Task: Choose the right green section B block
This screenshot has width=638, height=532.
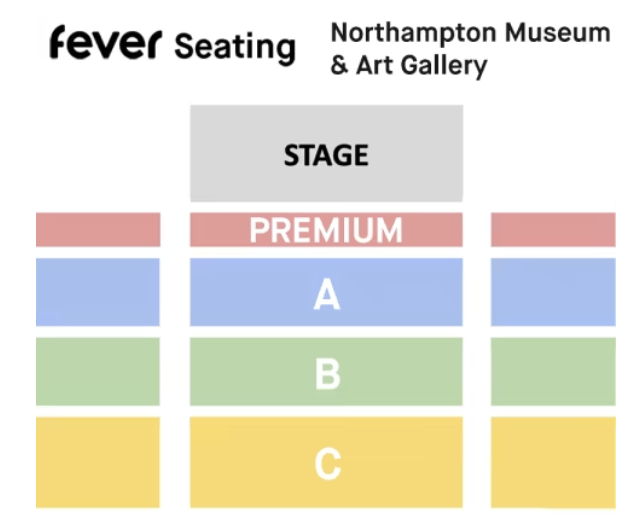Action: (x=553, y=372)
